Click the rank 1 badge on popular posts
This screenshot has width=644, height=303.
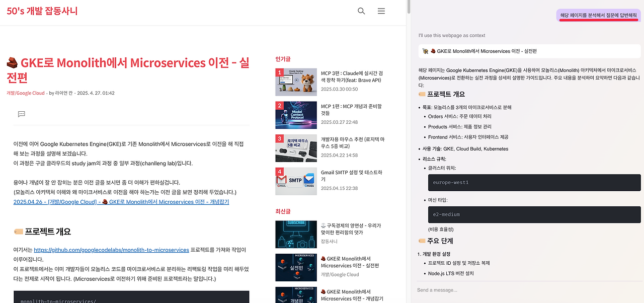tap(279, 72)
